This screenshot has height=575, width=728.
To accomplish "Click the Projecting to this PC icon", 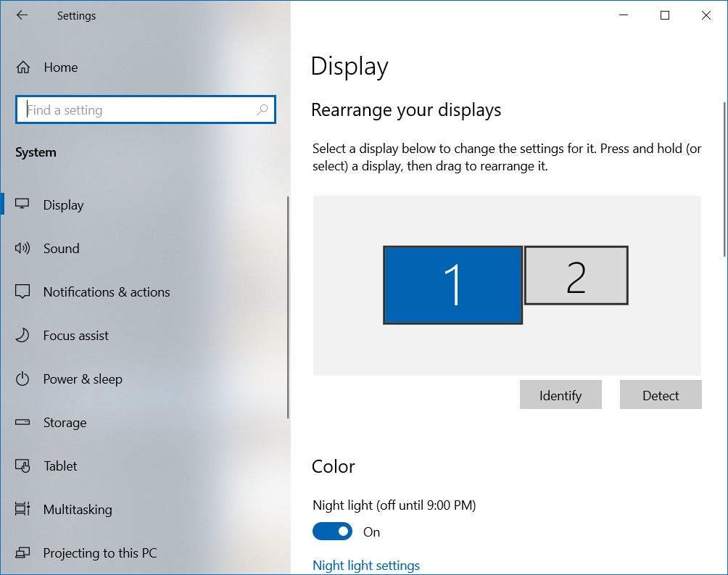I will 22,553.
